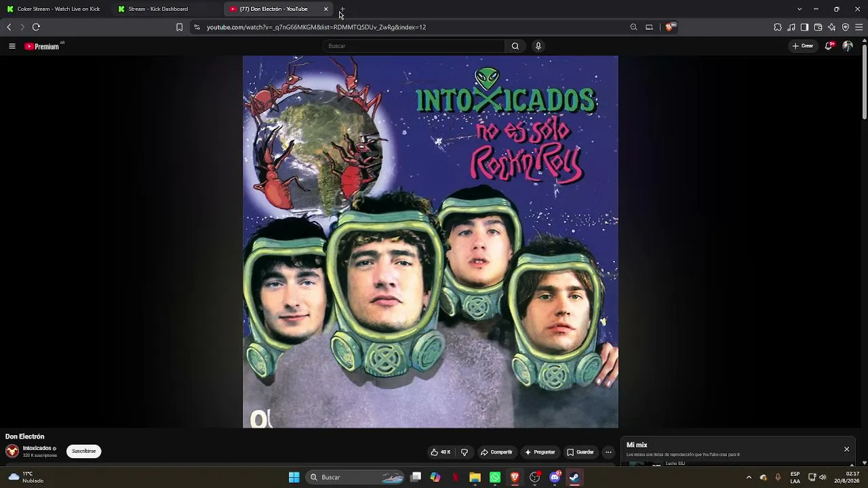Open OBS Studio from the taskbar
Image resolution: width=868 pixels, height=488 pixels.
click(535, 477)
